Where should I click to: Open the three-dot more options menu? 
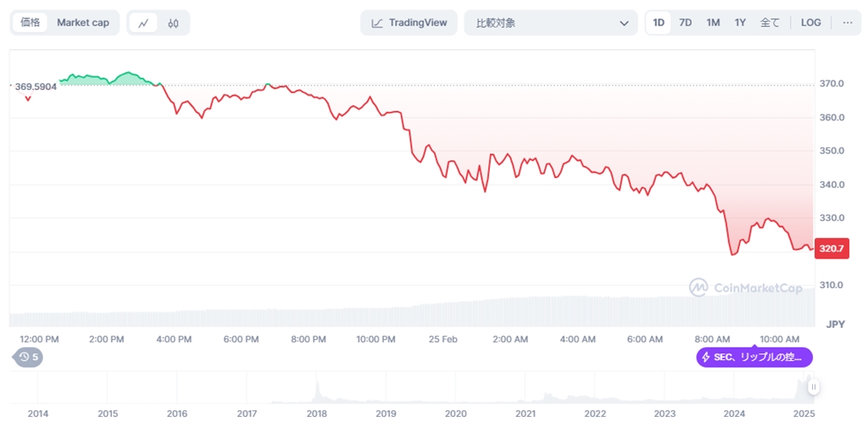[847, 23]
